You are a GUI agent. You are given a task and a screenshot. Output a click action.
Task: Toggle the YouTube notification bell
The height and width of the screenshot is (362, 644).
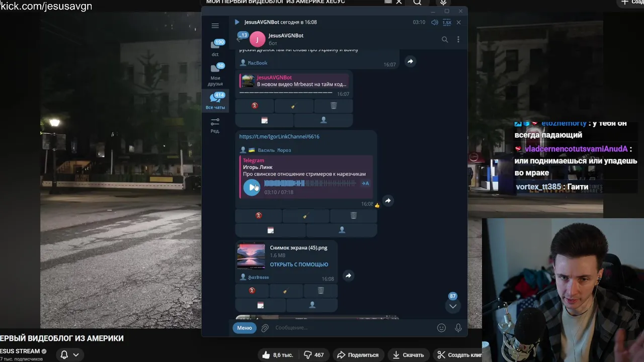tap(64, 355)
